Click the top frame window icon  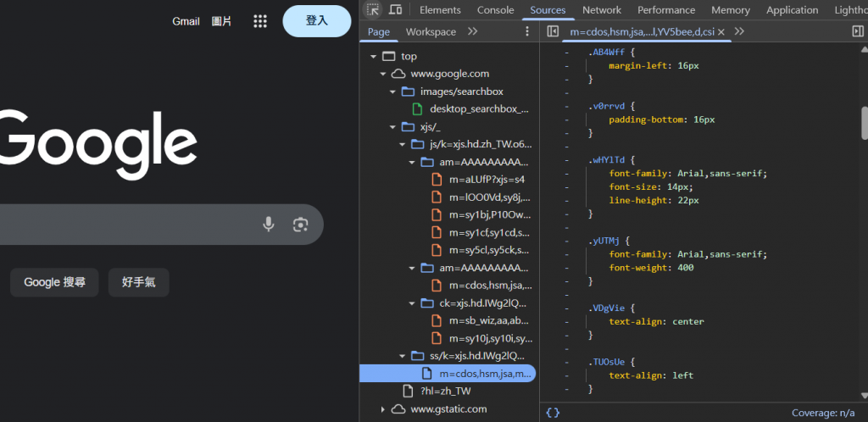(389, 57)
